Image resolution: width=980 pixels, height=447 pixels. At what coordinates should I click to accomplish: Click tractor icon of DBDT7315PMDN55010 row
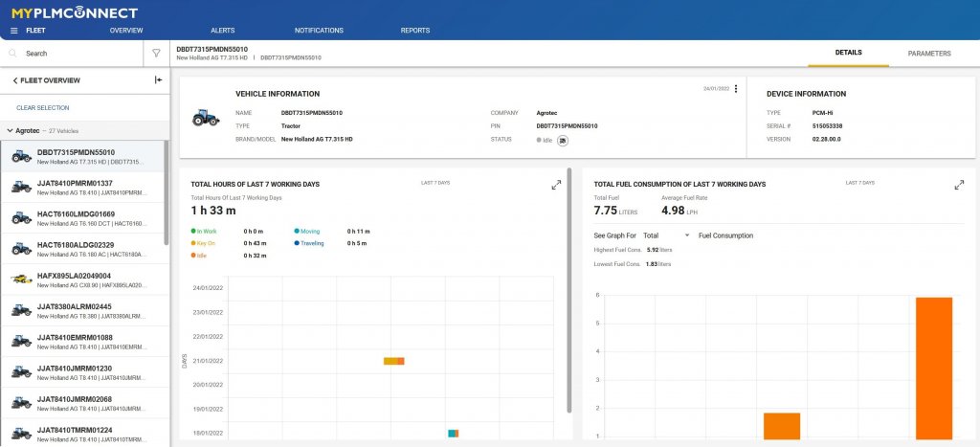21,156
